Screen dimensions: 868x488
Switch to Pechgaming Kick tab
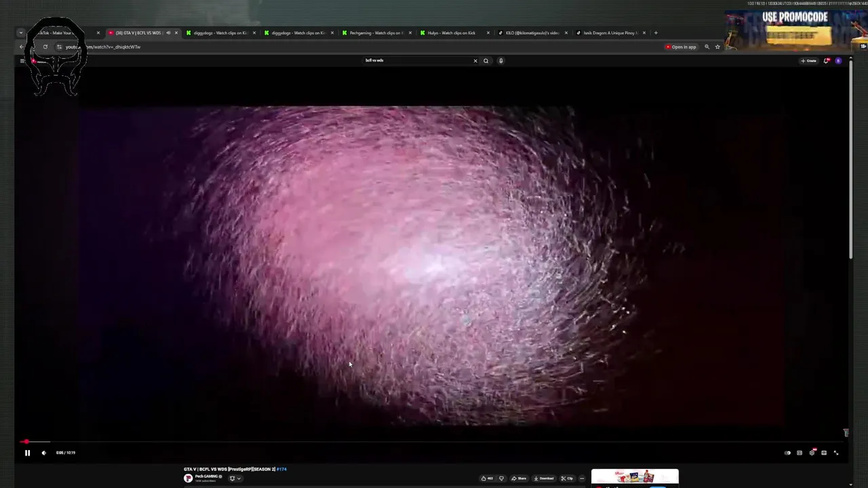pos(376,33)
